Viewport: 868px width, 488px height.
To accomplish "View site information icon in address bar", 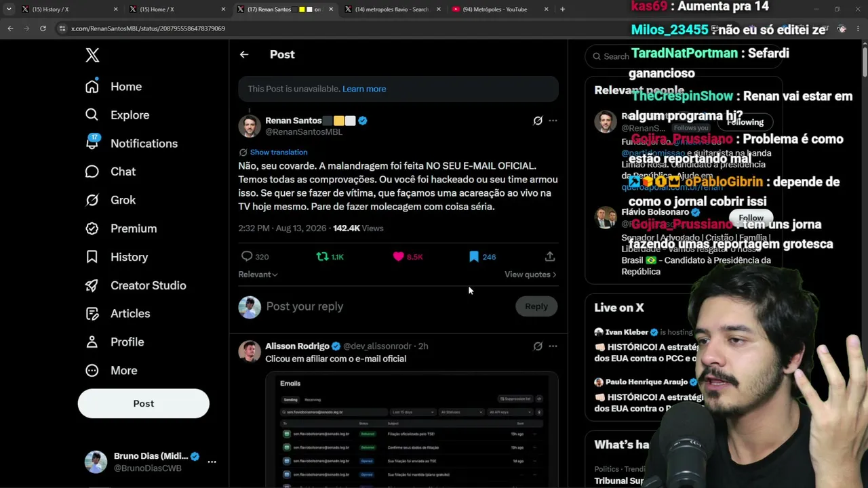I will click(x=62, y=28).
